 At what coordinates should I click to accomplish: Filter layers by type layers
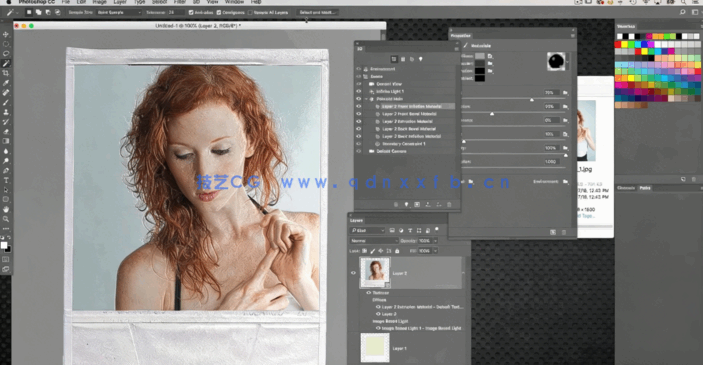410,230
